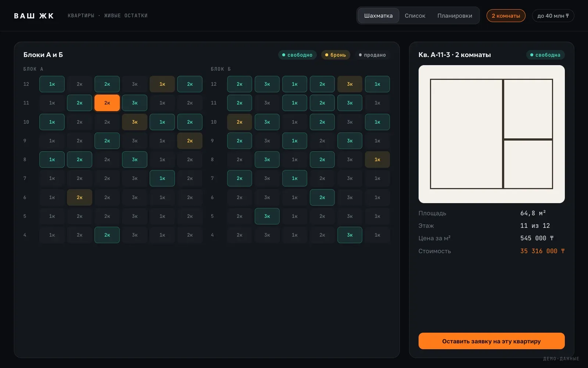
Task: Select Block A floor 12 first 1к apartment
Action: pyautogui.click(x=52, y=84)
